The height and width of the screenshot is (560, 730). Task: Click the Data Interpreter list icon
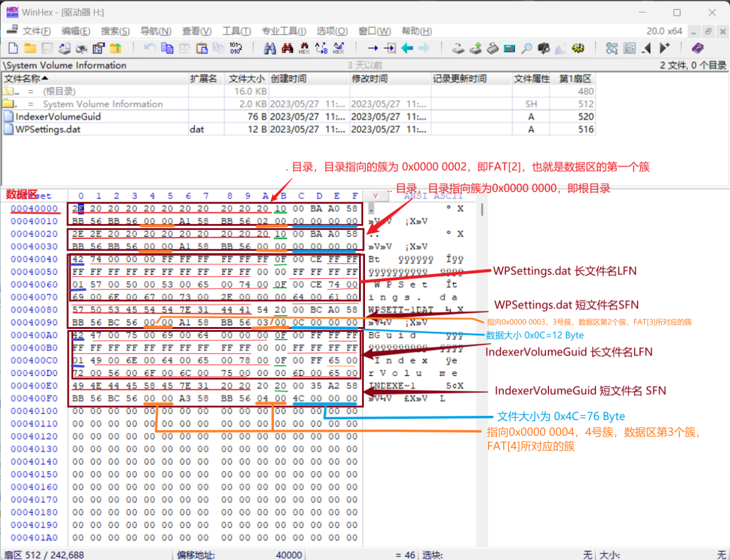click(x=630, y=48)
